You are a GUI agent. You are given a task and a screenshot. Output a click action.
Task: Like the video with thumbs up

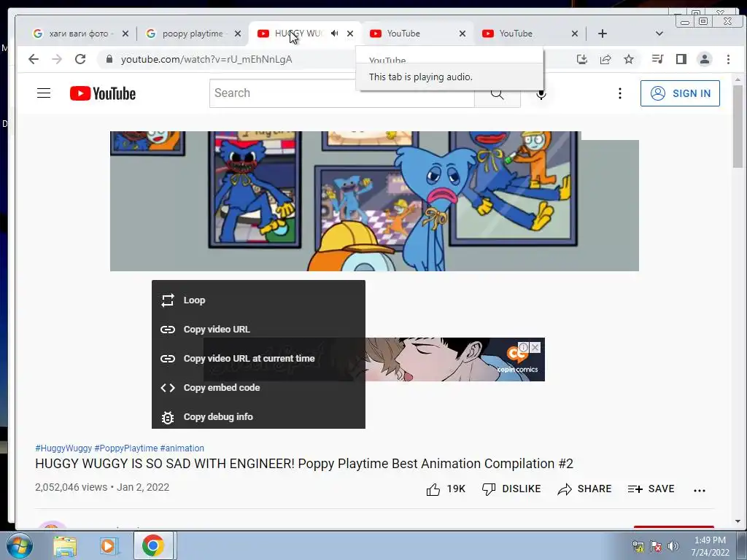click(x=433, y=489)
